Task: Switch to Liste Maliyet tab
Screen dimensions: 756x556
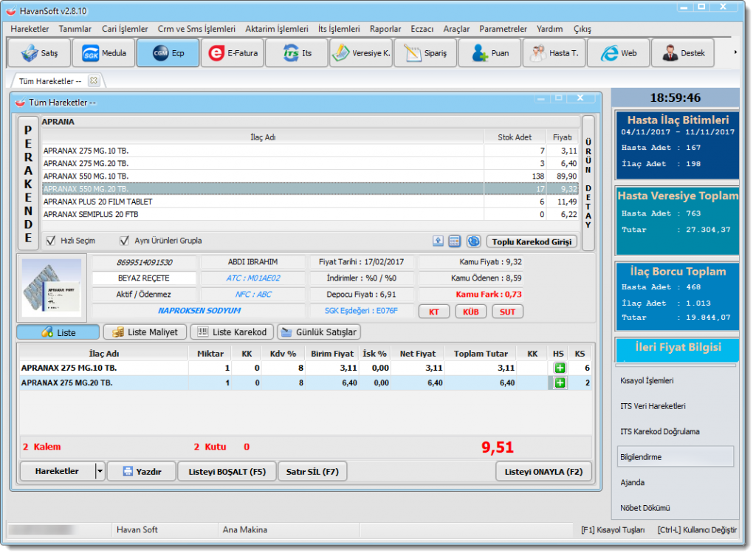Action: pyautogui.click(x=144, y=332)
